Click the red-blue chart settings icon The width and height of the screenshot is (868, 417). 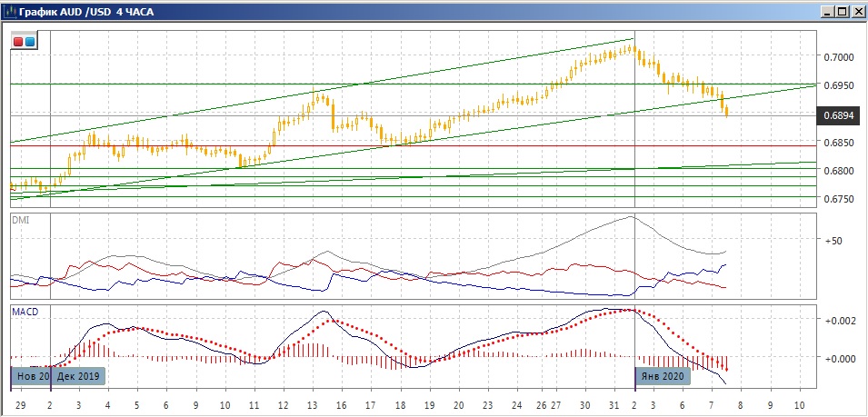click(24, 42)
